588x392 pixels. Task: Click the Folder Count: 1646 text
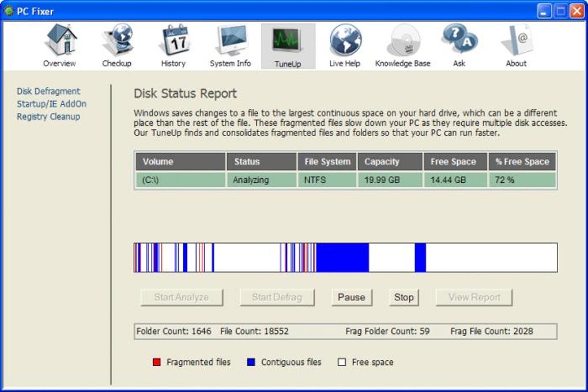(174, 331)
